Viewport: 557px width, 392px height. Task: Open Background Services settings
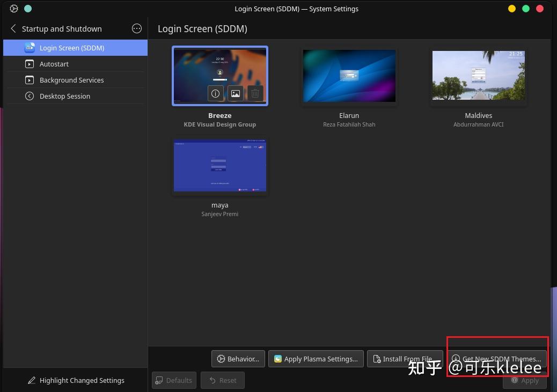coord(75,80)
